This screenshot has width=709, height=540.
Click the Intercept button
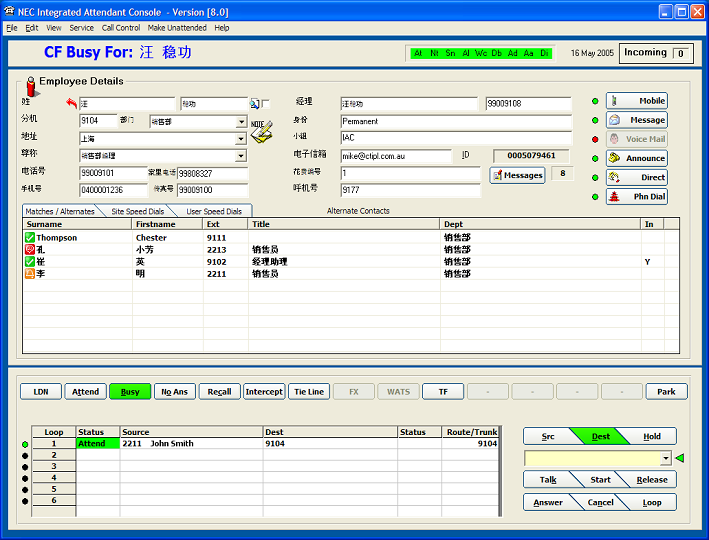264,392
